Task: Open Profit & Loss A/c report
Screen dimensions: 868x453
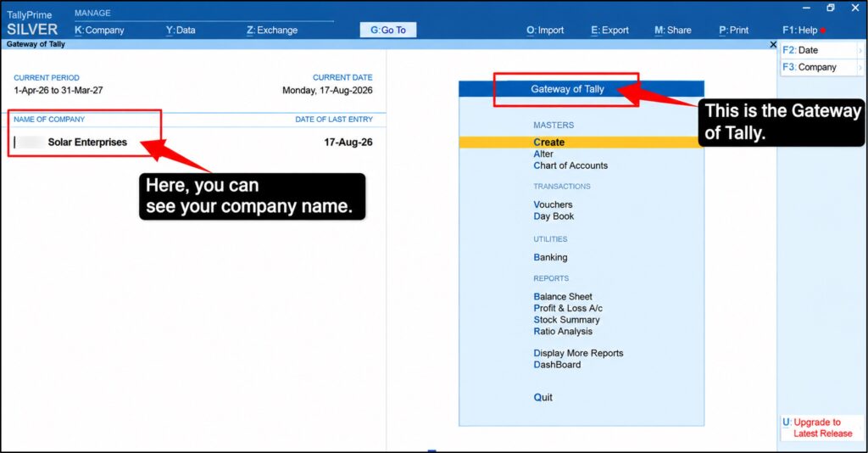Action: tap(567, 309)
